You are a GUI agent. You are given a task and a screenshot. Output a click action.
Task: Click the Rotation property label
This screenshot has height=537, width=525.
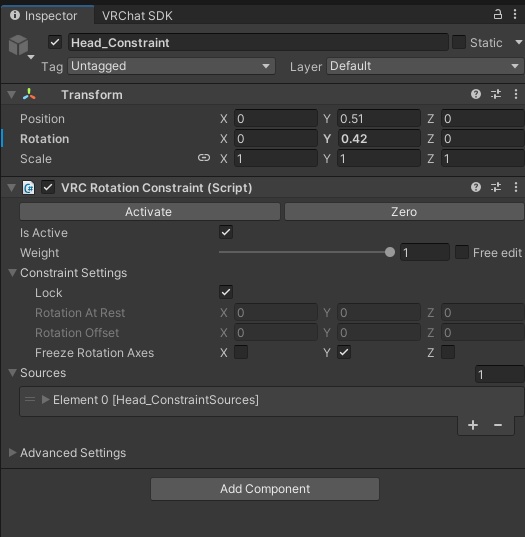tap(45, 139)
